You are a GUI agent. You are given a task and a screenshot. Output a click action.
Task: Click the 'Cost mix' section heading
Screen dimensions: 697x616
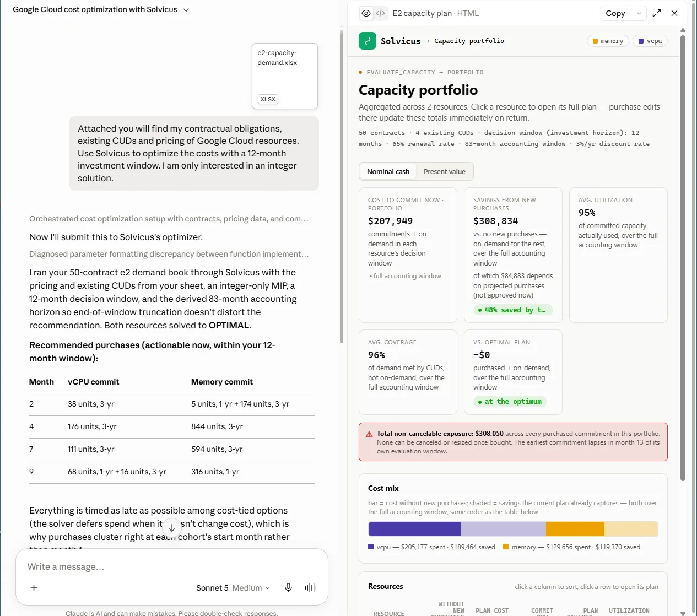pyautogui.click(x=383, y=488)
